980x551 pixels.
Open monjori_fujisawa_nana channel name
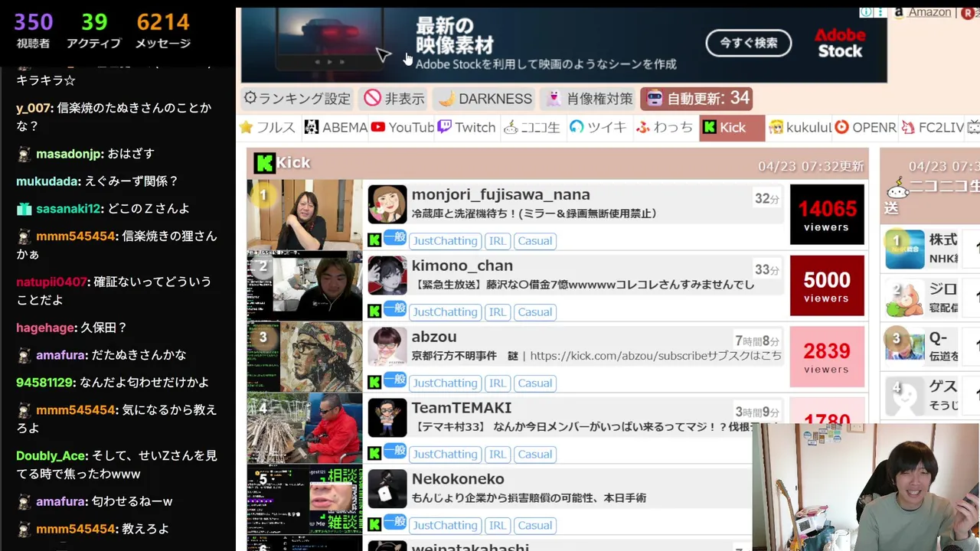[501, 194]
